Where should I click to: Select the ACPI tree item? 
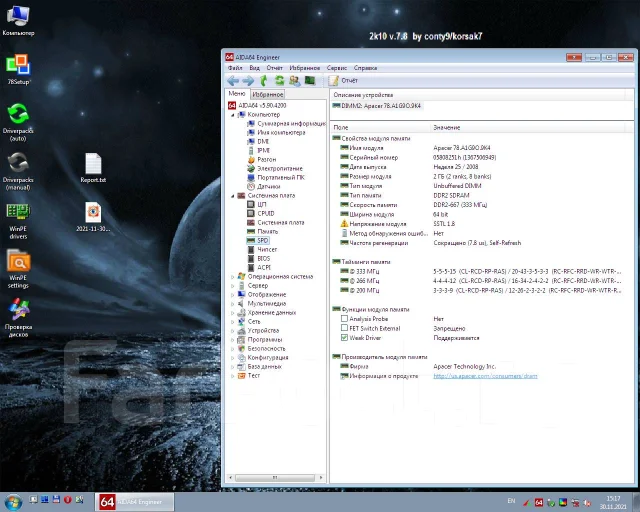[x=259, y=267]
